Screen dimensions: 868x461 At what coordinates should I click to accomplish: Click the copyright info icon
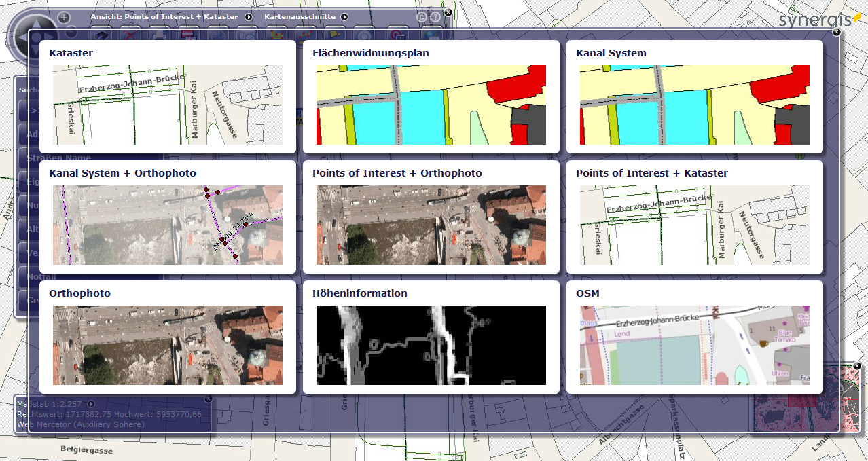(422, 17)
